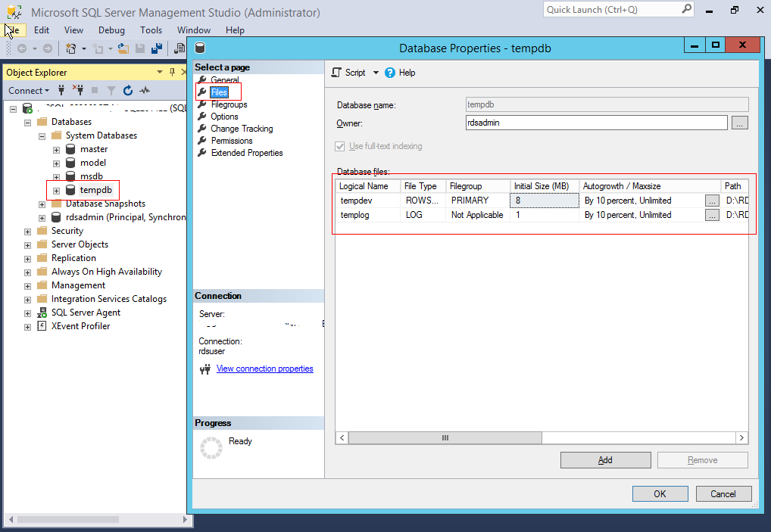The height and width of the screenshot is (532, 771).
Task: Click Script icon in dialog toolbar
Action: pos(336,73)
